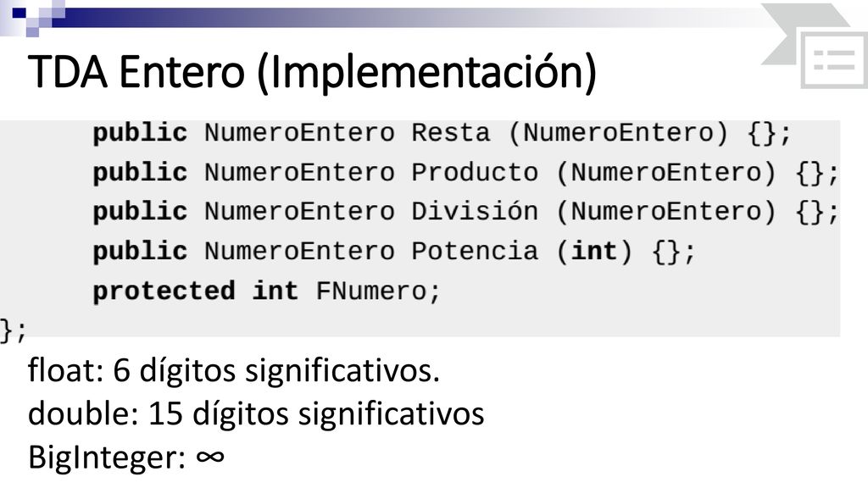Image resolution: width=868 pixels, height=488 pixels.
Task: Click the 'Resta' method name in code
Action: [x=451, y=133]
